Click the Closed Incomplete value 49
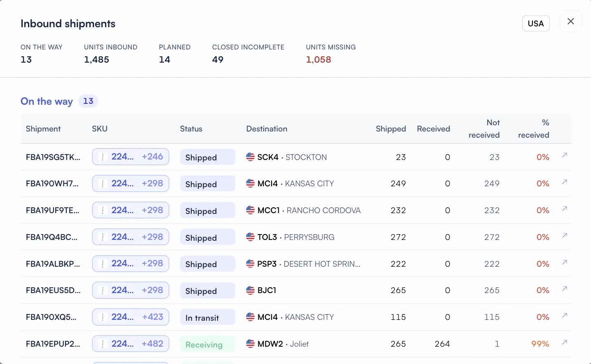This screenshot has height=364, width=591. tap(218, 59)
